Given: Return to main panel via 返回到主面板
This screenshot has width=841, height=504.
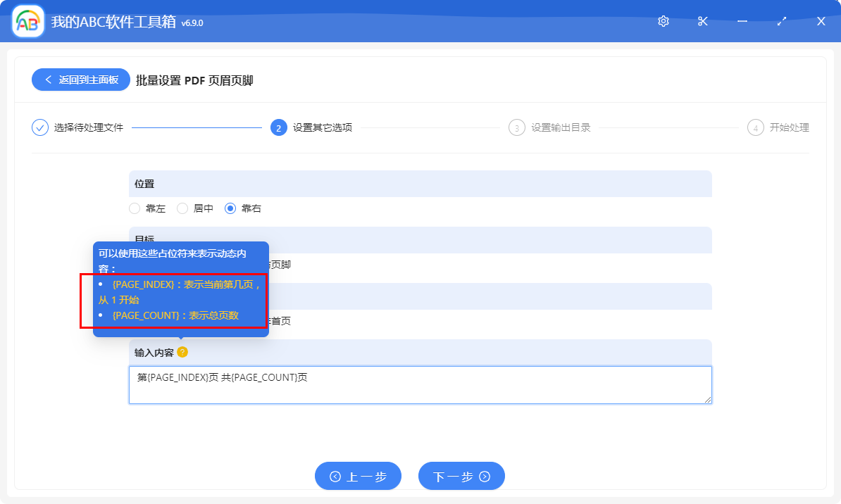Looking at the screenshot, I should (x=80, y=80).
